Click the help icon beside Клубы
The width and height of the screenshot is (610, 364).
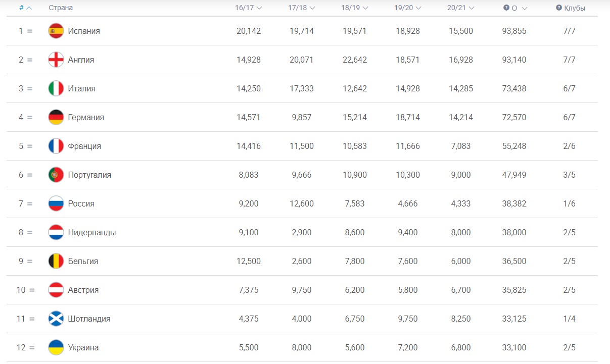(x=559, y=8)
